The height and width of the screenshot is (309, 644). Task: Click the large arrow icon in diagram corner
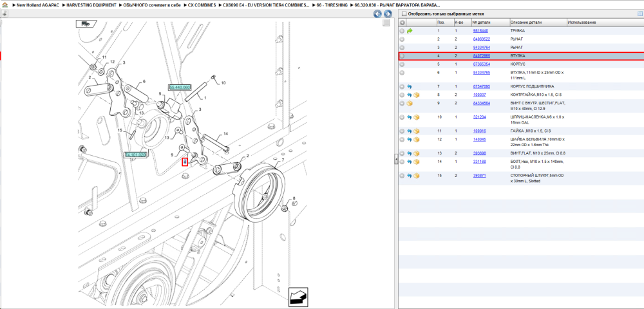[298, 297]
